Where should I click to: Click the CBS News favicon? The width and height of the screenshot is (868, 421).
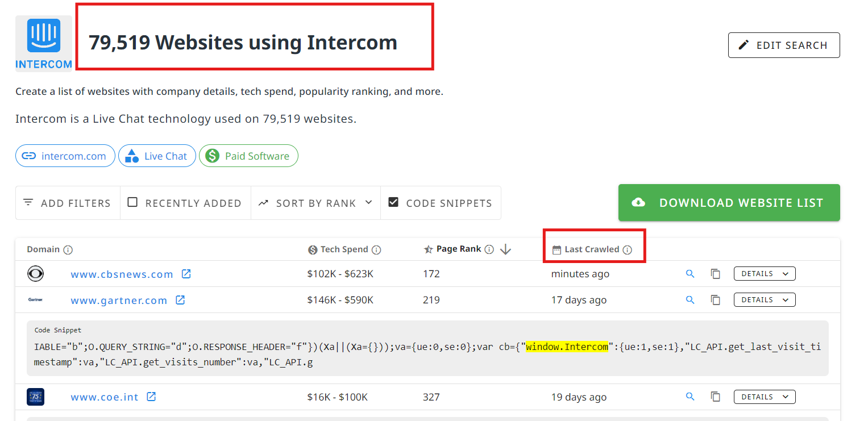(35, 274)
